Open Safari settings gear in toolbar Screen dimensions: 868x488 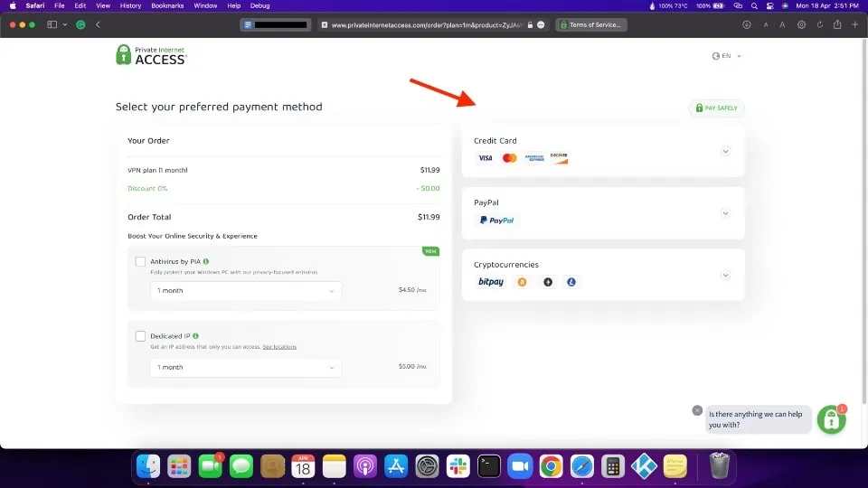(801, 25)
